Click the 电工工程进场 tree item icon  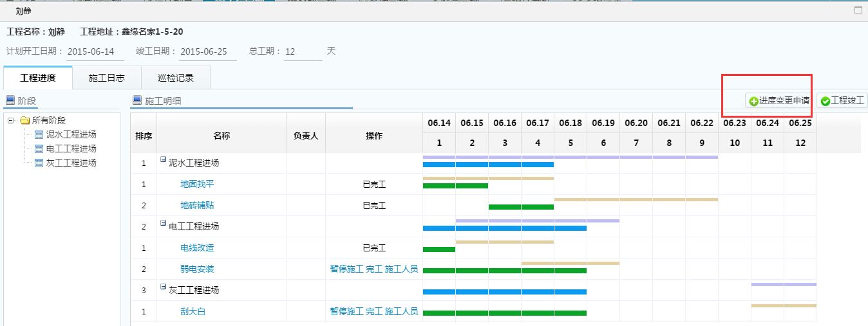(x=39, y=149)
